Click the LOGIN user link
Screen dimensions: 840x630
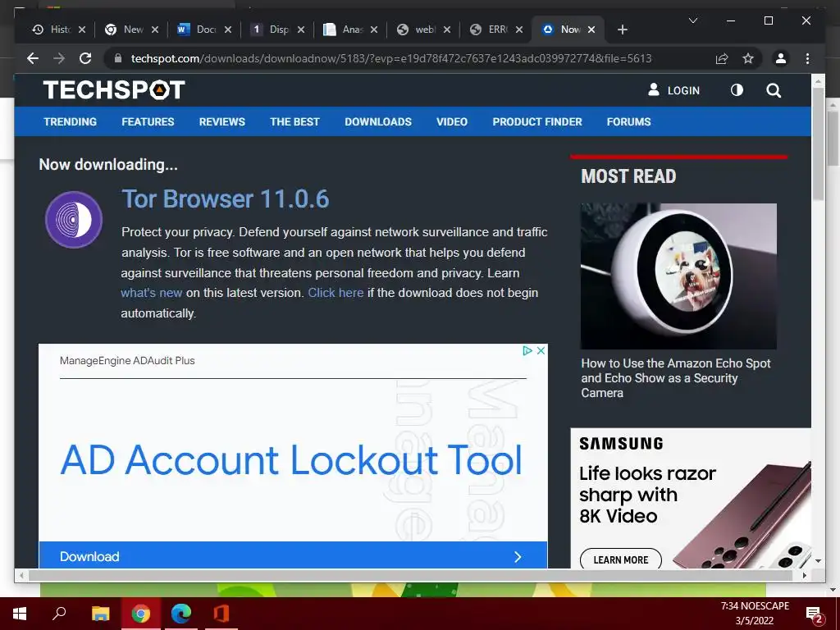[674, 90]
